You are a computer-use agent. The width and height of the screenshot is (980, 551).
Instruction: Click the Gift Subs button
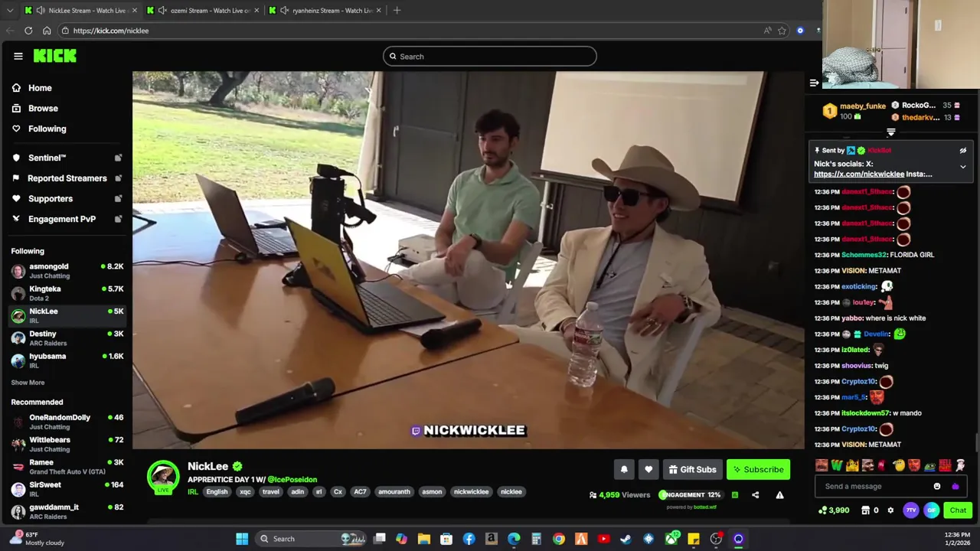692,470
